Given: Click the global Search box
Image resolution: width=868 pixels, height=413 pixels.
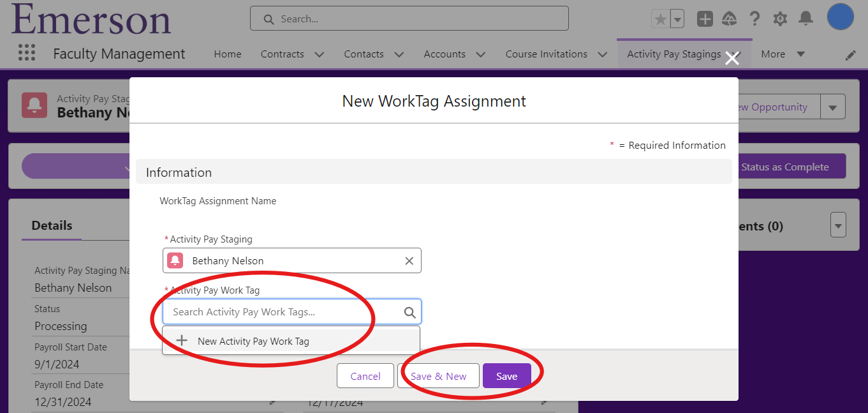Looking at the screenshot, I should pyautogui.click(x=409, y=19).
